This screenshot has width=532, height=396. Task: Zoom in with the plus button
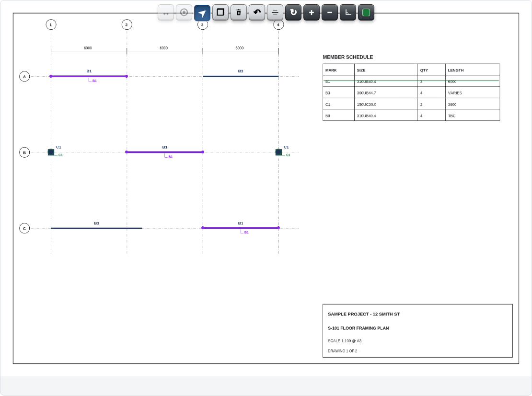click(x=312, y=13)
